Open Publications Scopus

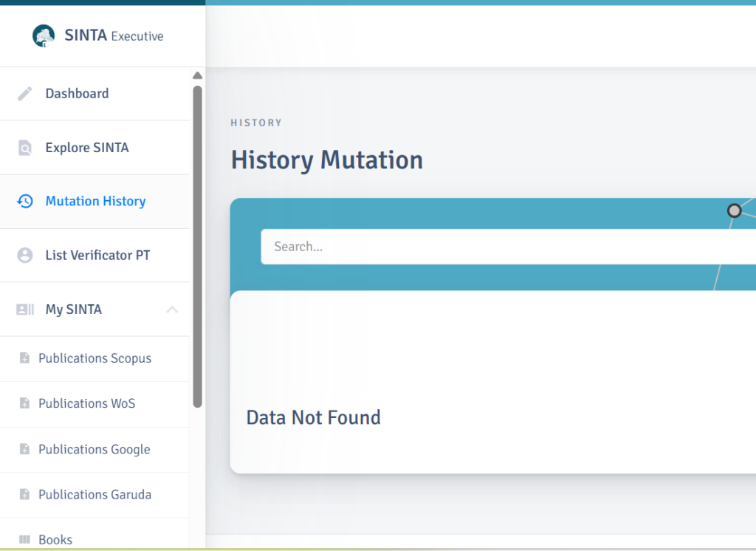pyautogui.click(x=94, y=358)
